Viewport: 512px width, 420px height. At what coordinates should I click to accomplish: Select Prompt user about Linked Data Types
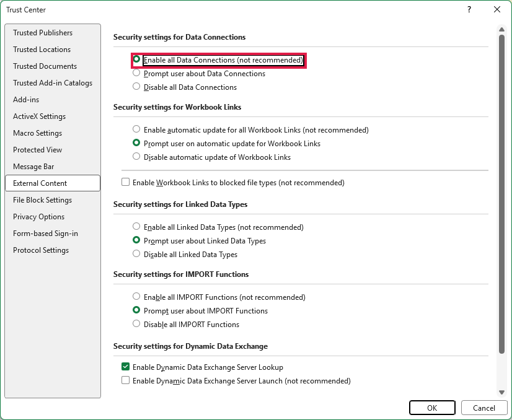pyautogui.click(x=136, y=240)
